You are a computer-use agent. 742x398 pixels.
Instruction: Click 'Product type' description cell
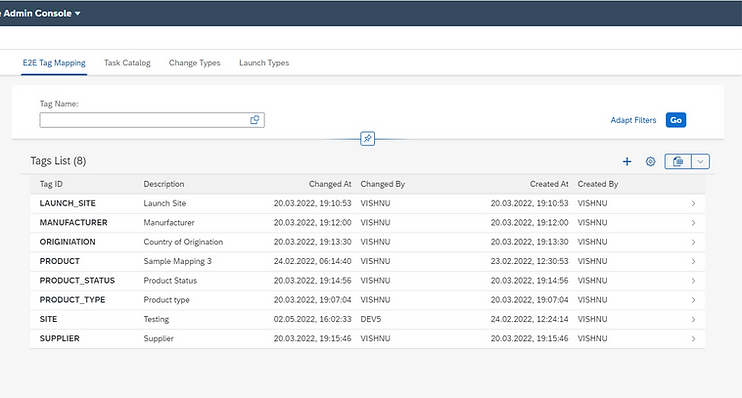tap(167, 300)
